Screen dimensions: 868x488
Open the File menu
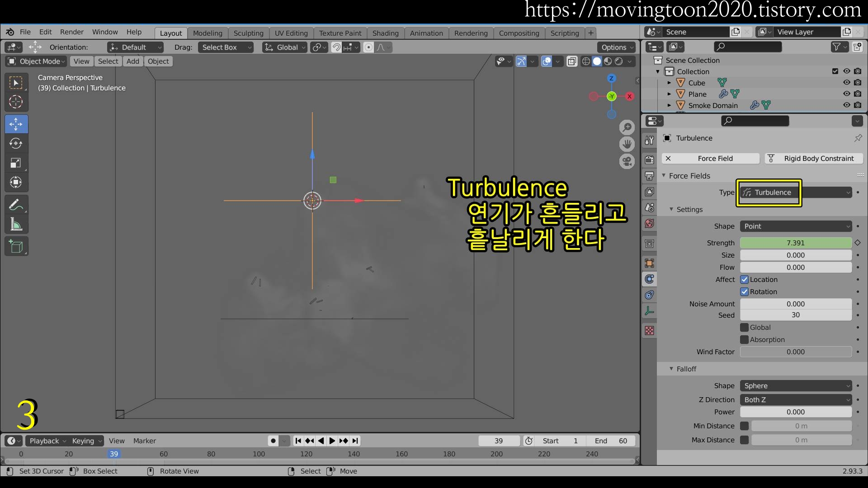pyautogui.click(x=25, y=32)
